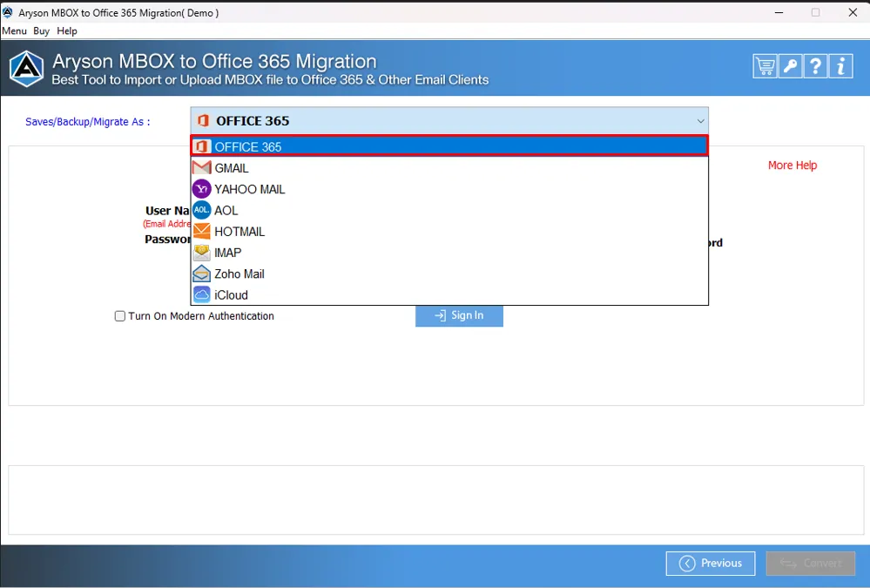Choose HOTMAIL as the migration target
The width and height of the screenshot is (870, 588).
click(449, 231)
